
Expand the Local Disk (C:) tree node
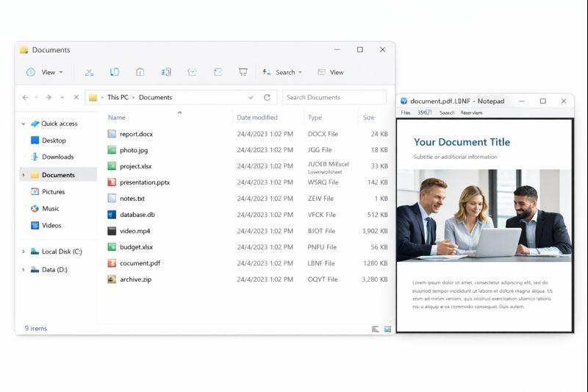(x=24, y=252)
